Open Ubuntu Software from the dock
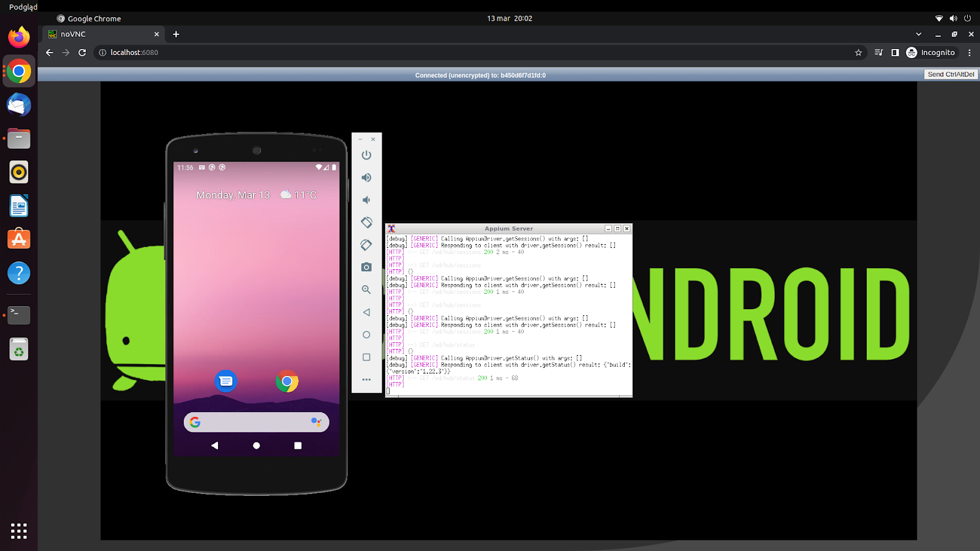This screenshot has height=551, width=980. [19, 239]
